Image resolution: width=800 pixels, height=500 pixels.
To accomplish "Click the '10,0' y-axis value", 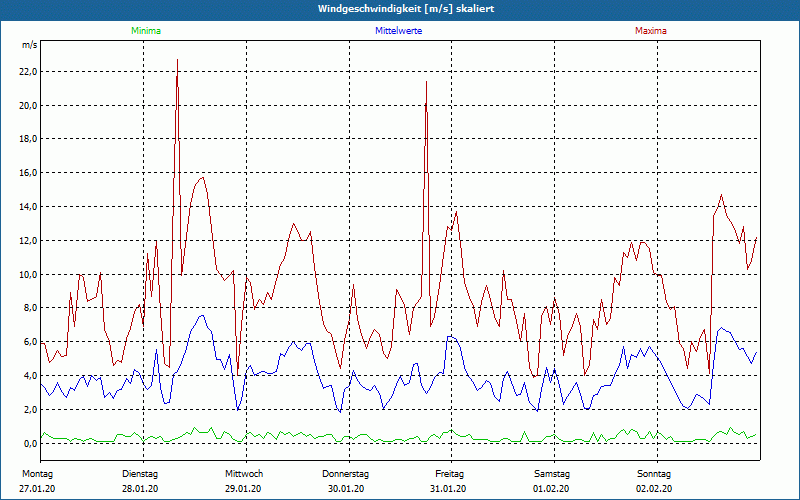I will 28,274.
